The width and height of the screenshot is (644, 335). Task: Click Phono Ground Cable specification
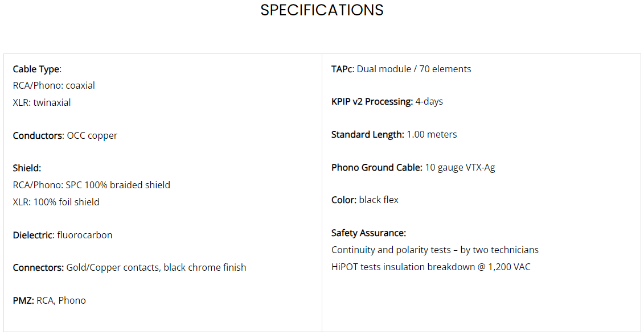tap(413, 167)
